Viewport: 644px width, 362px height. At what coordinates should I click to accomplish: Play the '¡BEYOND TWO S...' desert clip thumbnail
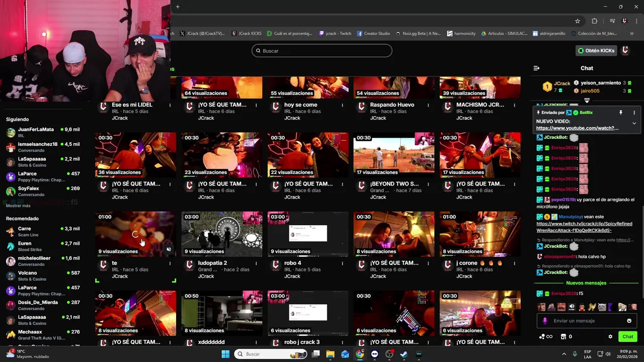(x=394, y=155)
